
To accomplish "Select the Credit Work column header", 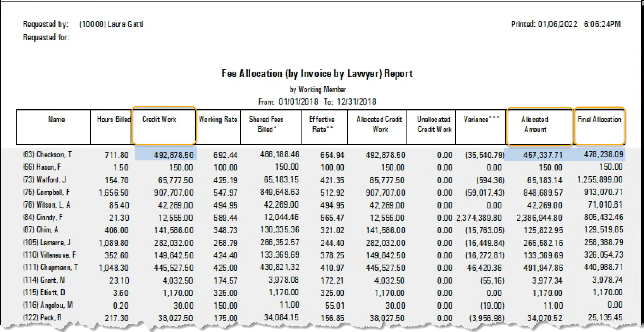I will (x=164, y=126).
